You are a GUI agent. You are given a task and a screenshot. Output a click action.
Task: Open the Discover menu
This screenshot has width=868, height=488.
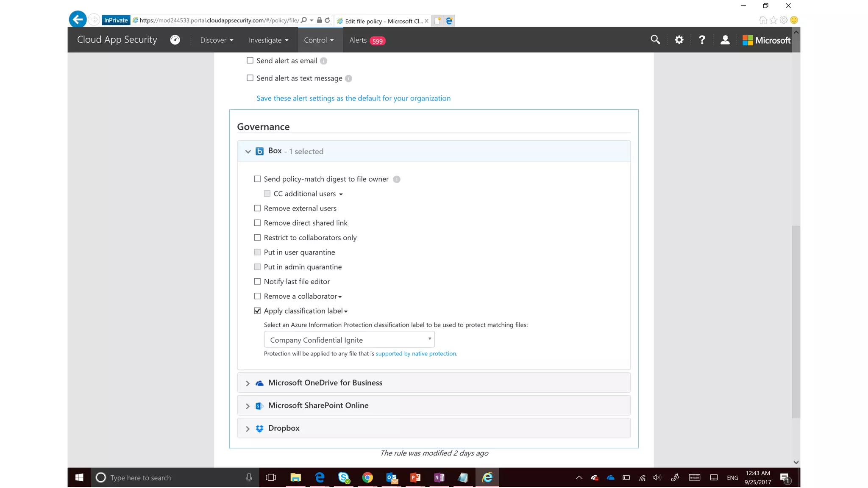217,40
